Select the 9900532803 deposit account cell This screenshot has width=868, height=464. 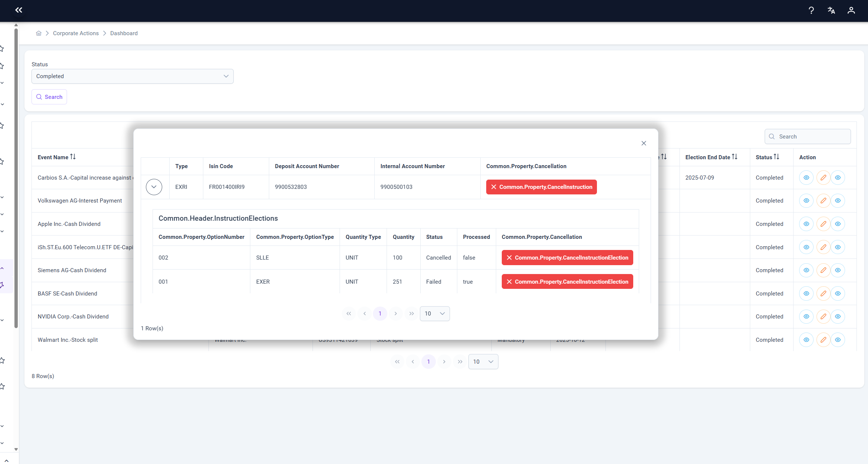(321, 187)
